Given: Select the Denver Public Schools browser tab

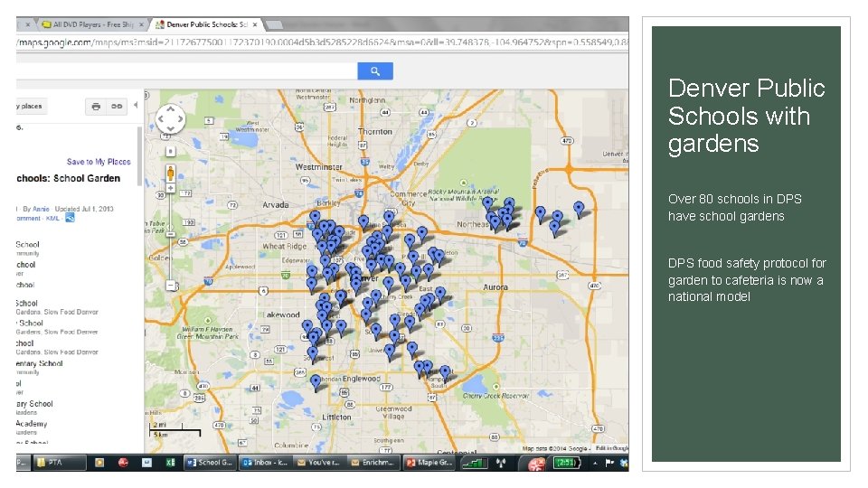Looking at the screenshot, I should 206,24.
